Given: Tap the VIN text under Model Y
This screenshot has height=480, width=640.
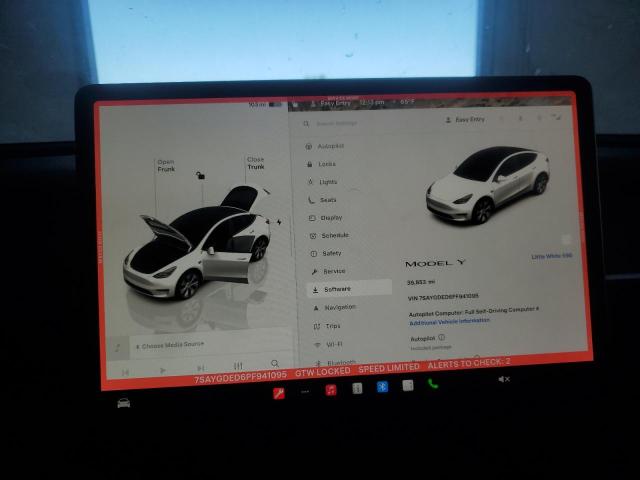Looking at the screenshot, I should pos(443,297).
